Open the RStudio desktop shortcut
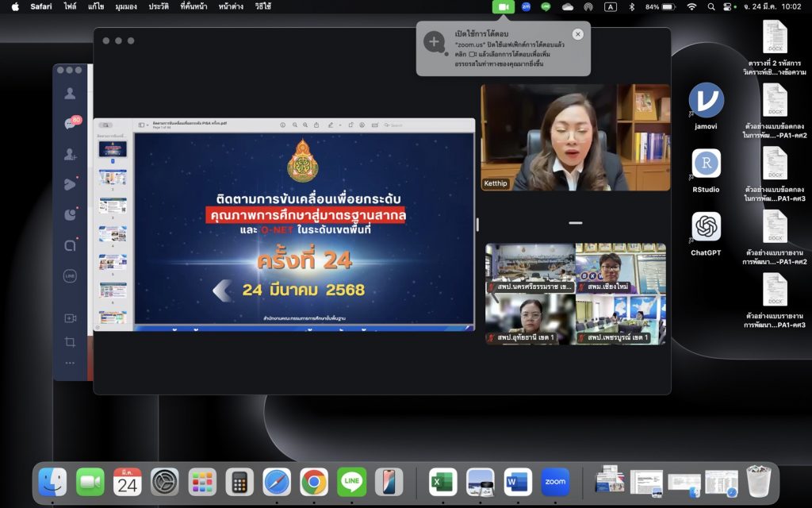 click(x=706, y=170)
